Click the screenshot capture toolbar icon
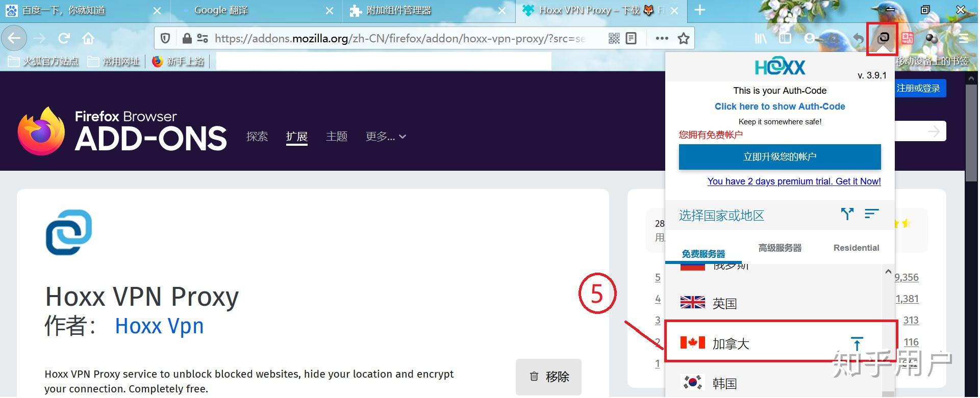Screen dimensions: 980x398 coord(834,38)
